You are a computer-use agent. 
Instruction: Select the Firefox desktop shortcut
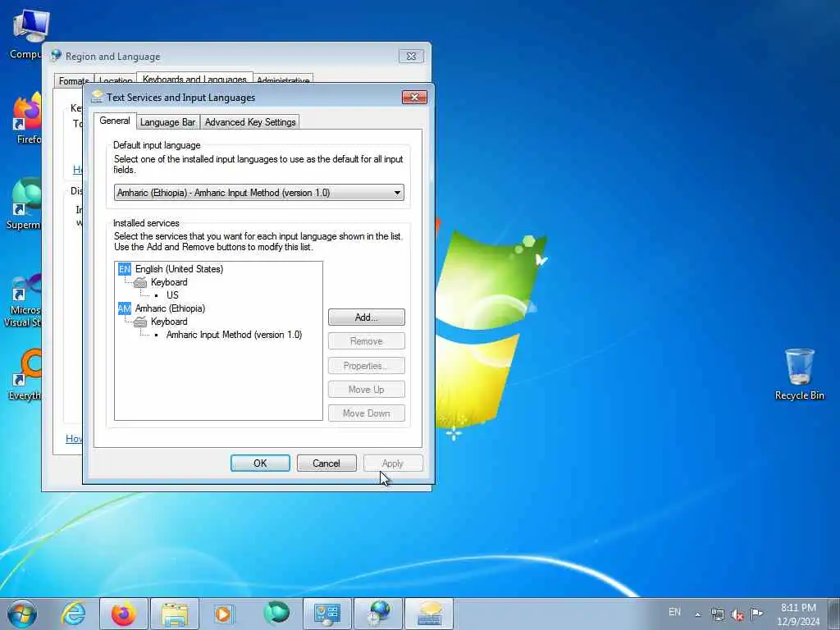point(28,118)
